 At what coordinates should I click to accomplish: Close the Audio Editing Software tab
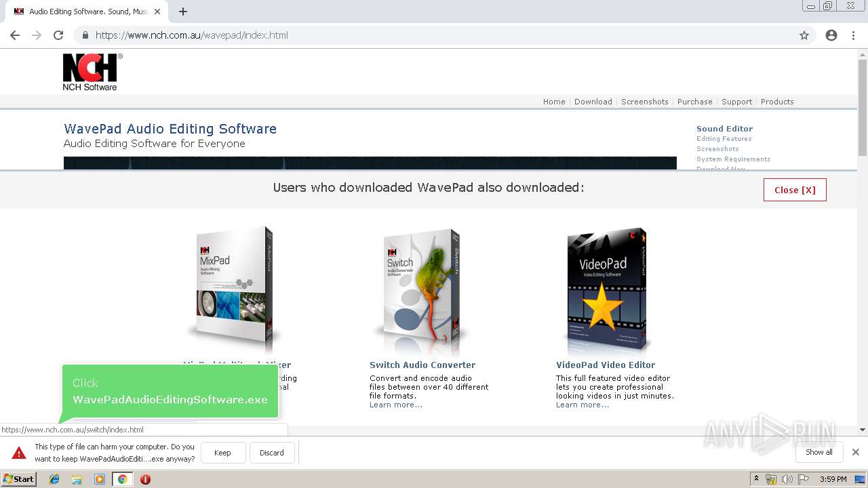point(157,12)
